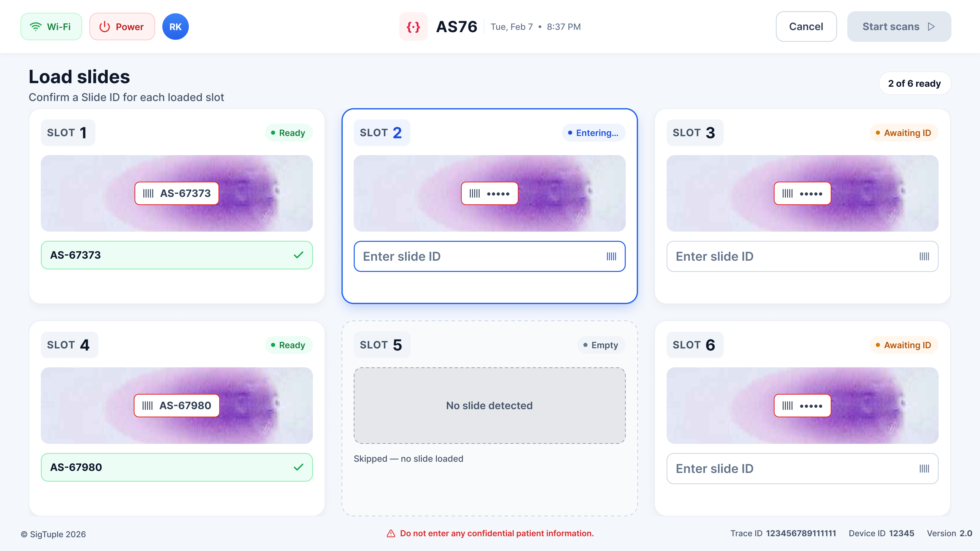Click Slot 1 confirmed ID field AS-67373
This screenshot has height=551, width=980.
177,255
